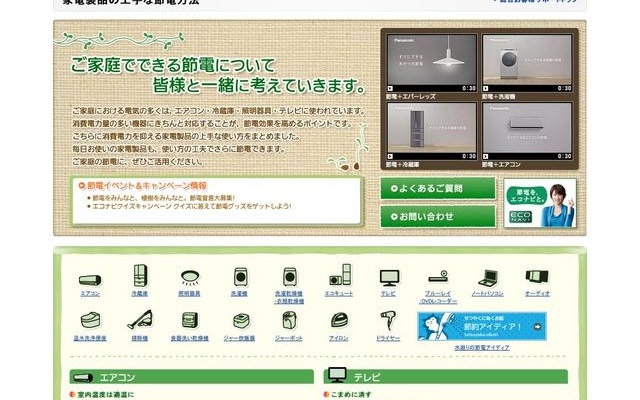The width and height of the screenshot is (640, 400).
Task: Click the washing machine (洗濯機) icon
Action: tap(240, 277)
